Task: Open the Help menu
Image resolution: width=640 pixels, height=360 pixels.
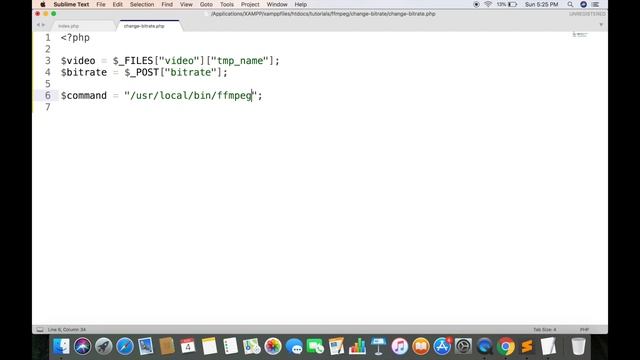Action: (300, 4)
